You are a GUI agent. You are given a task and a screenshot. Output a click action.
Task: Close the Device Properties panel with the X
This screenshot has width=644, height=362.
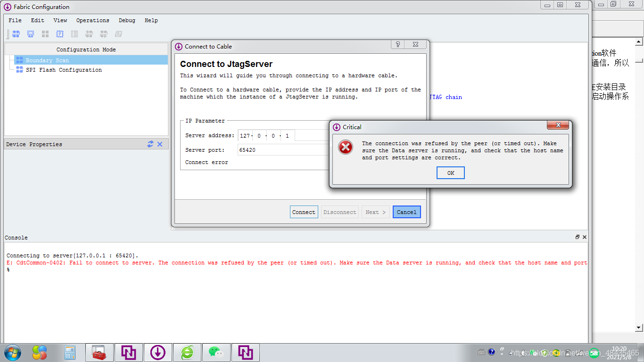(160, 144)
